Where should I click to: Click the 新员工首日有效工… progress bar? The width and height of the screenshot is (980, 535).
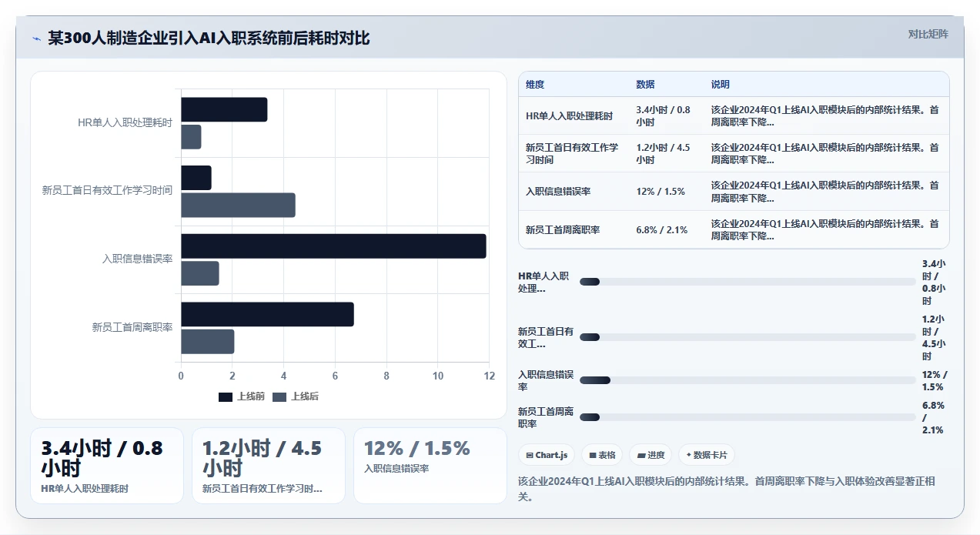pyautogui.click(x=748, y=337)
